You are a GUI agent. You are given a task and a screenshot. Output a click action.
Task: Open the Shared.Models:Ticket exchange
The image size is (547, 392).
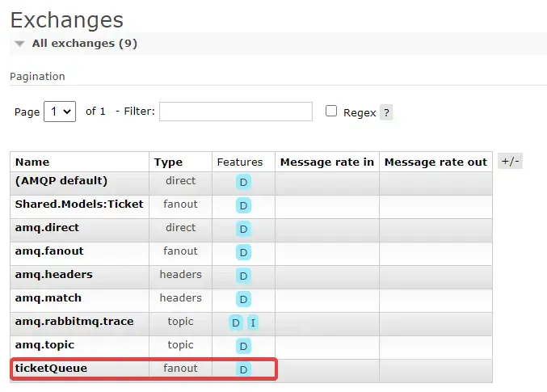79,204
